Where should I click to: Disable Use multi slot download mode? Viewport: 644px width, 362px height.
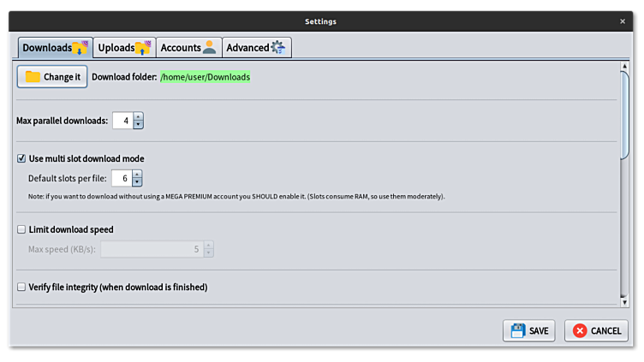point(22,158)
